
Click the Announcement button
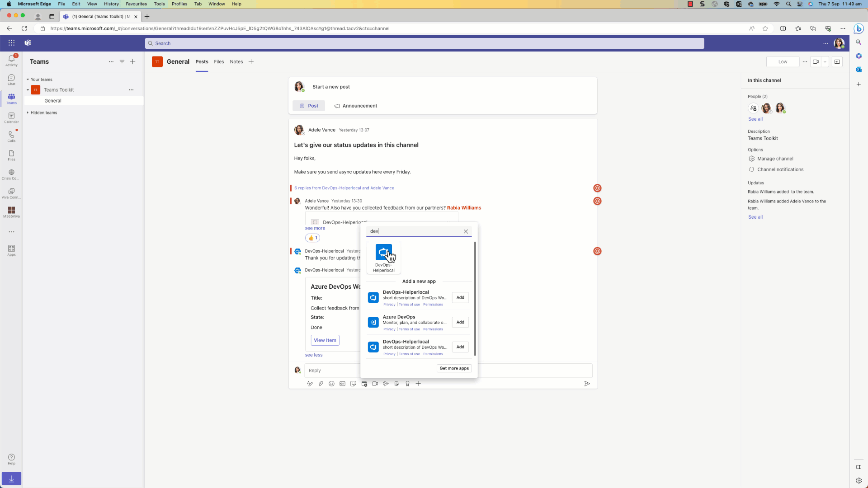coord(355,106)
